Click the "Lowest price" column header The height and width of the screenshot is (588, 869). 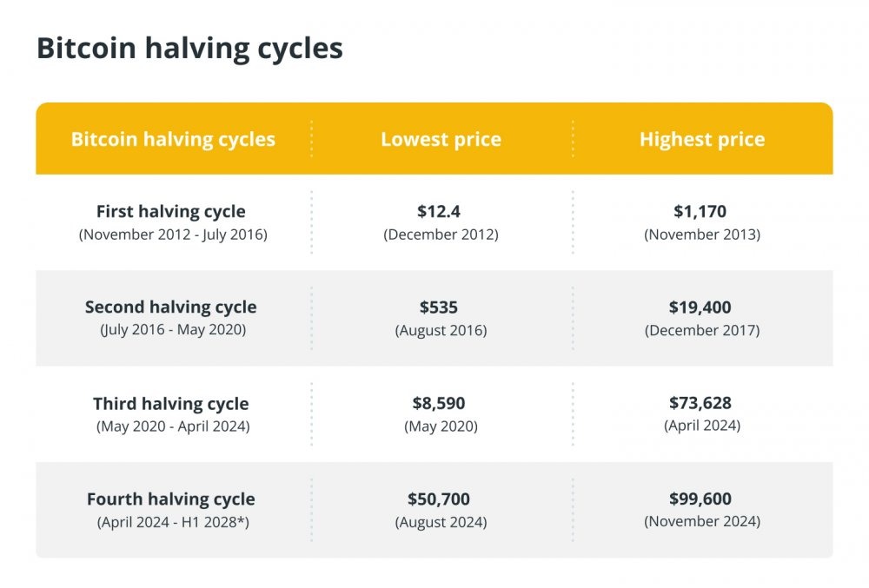coord(441,139)
